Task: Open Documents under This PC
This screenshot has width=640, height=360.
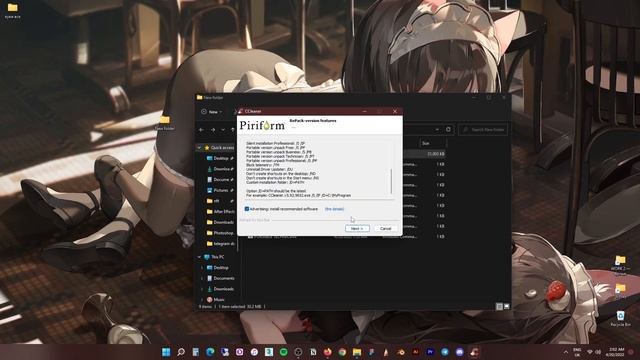Action: click(221, 278)
